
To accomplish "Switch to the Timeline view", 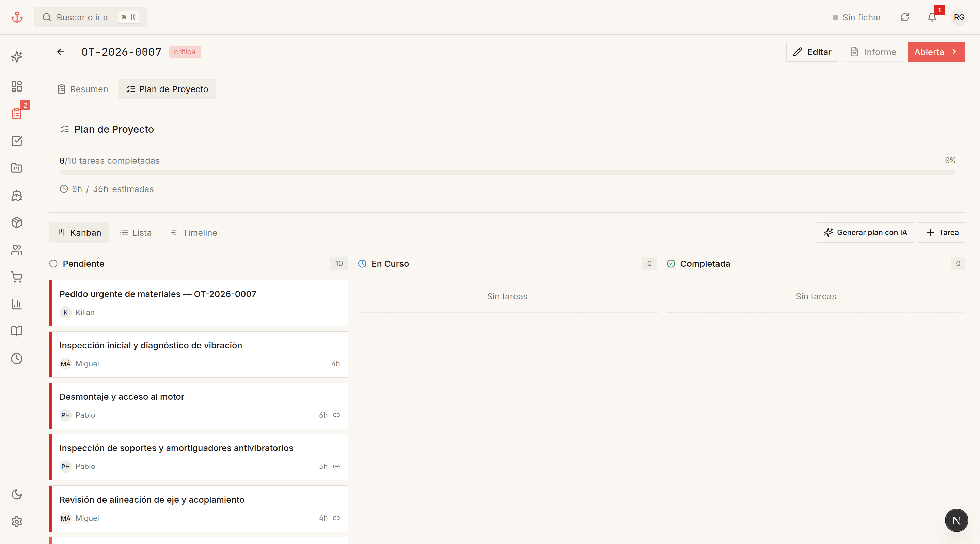I will click(x=193, y=233).
